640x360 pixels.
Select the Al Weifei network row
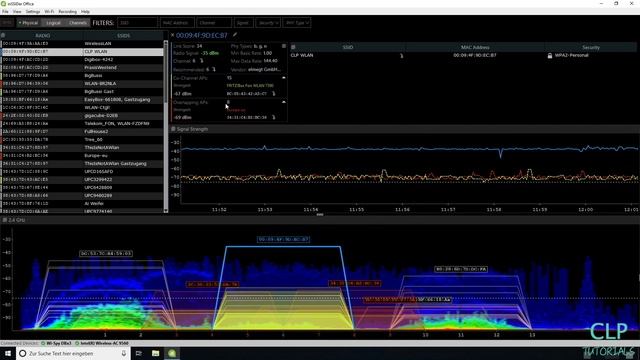82,204
